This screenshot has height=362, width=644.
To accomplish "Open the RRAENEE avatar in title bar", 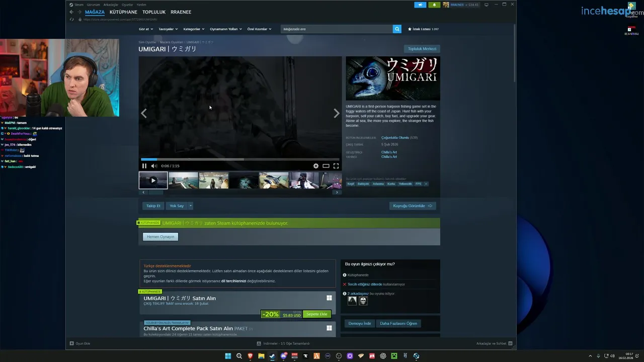I will coord(446,5).
